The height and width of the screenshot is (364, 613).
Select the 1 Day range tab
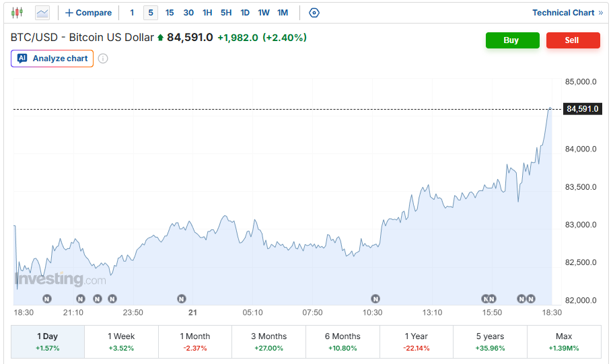coord(48,342)
